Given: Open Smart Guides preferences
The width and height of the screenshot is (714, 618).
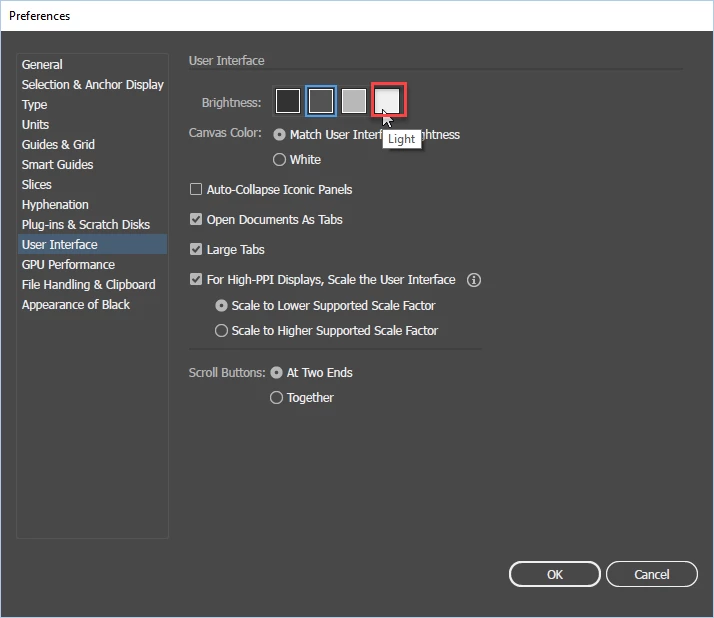Looking at the screenshot, I should (92, 165).
